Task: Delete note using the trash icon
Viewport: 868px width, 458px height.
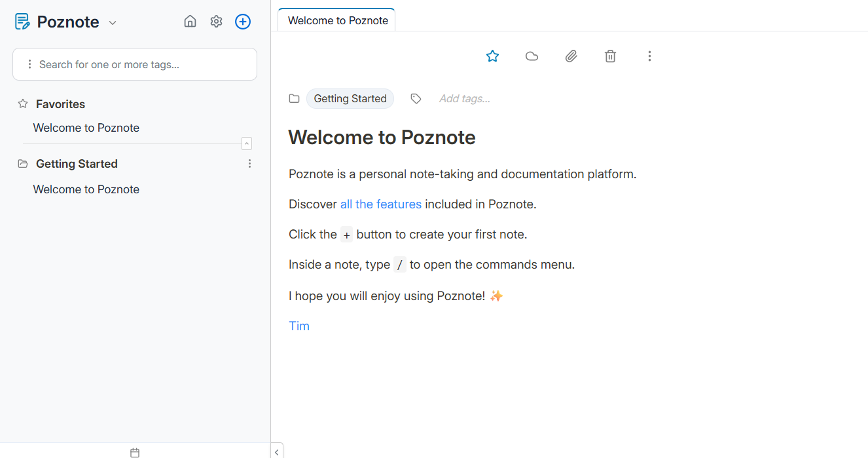Action: [x=610, y=56]
